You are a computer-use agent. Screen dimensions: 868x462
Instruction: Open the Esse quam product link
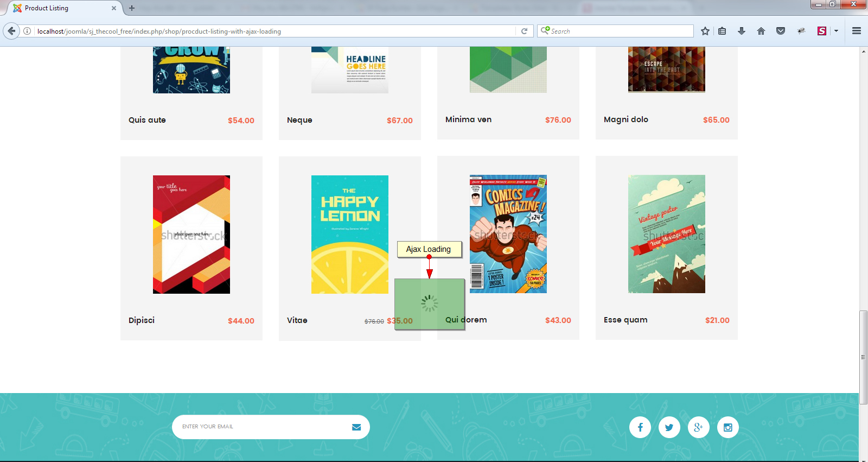pos(626,320)
